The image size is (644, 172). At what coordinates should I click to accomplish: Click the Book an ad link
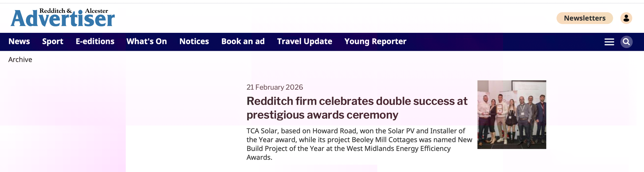pos(243,41)
